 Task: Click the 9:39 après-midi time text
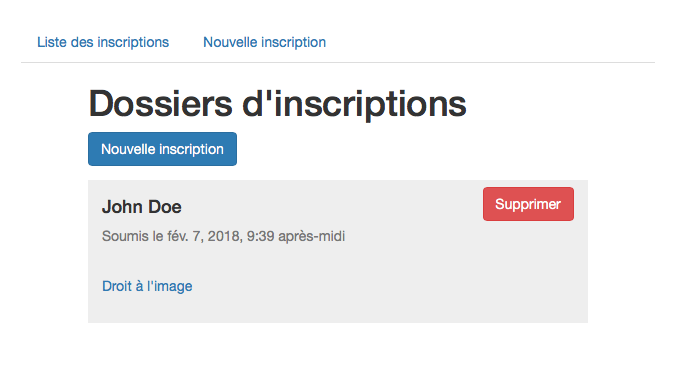pyautogui.click(x=296, y=237)
